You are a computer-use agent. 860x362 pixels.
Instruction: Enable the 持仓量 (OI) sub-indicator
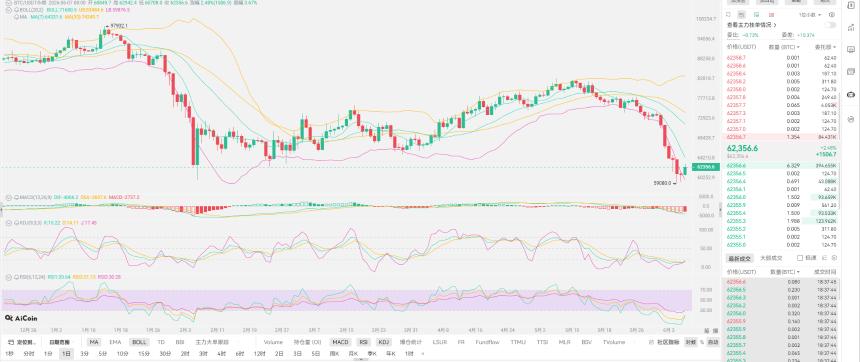coord(307,342)
